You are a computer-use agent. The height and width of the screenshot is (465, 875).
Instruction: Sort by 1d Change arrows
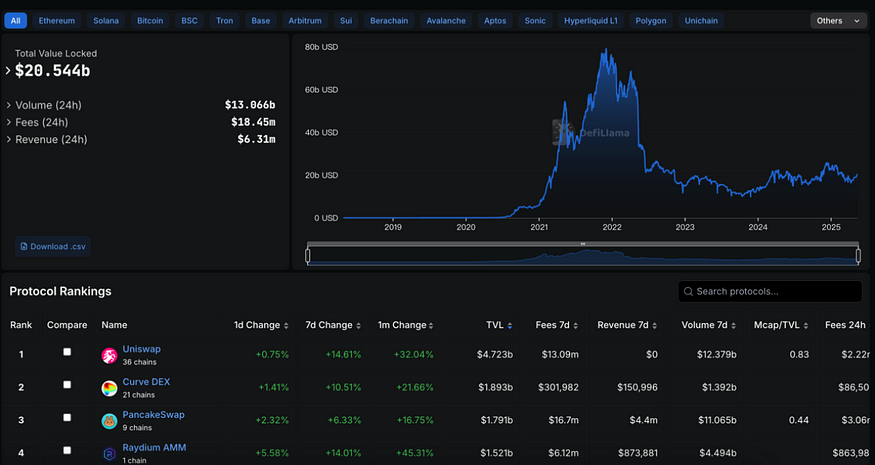tap(287, 325)
